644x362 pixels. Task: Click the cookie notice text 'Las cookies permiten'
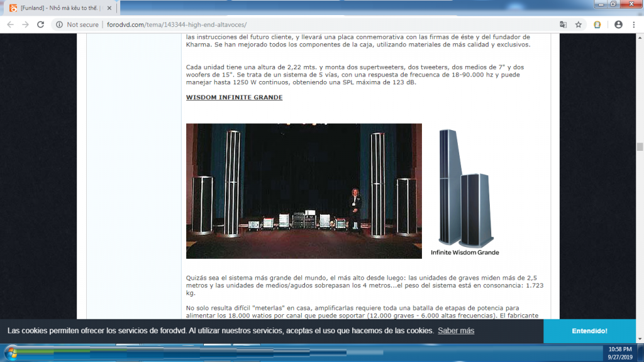[221, 331]
